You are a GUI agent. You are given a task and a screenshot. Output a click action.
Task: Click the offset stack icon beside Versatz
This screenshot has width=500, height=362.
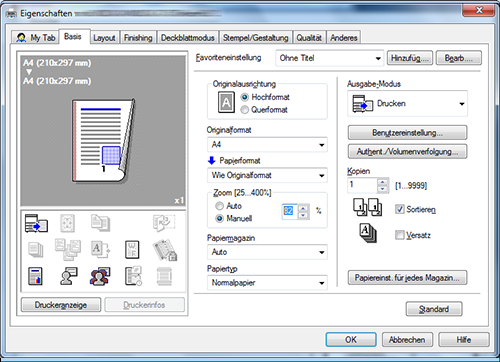(x=368, y=233)
